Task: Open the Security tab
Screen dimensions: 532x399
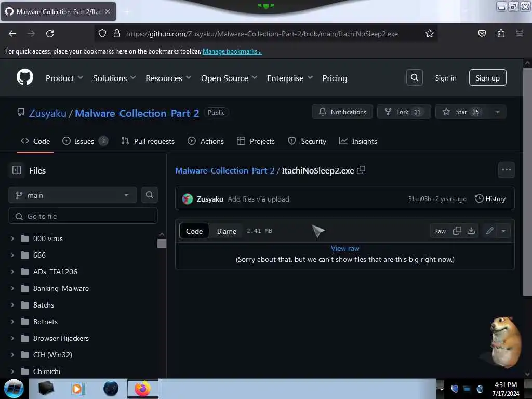Action: pos(307,141)
